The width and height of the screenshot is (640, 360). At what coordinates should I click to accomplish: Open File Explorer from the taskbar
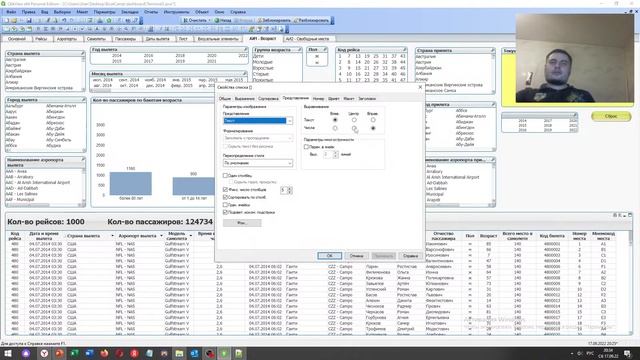(179, 353)
